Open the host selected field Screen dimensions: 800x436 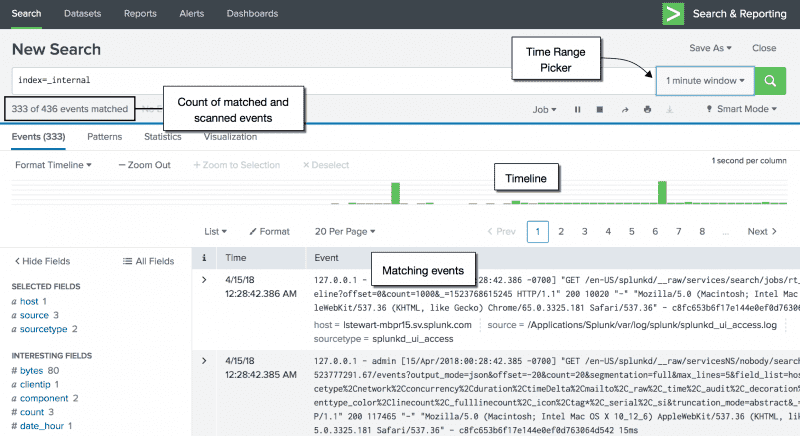click(x=29, y=301)
